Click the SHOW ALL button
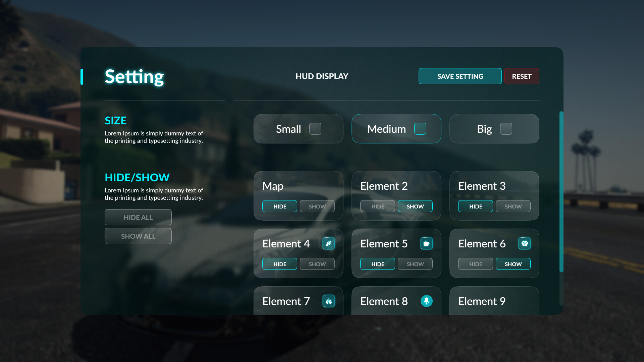 (x=138, y=236)
